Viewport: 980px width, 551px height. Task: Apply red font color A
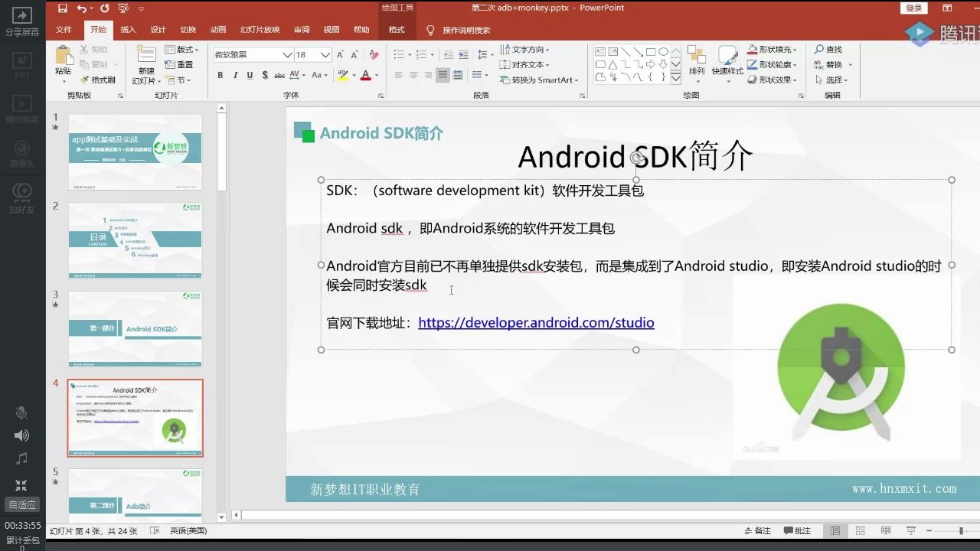pos(366,75)
